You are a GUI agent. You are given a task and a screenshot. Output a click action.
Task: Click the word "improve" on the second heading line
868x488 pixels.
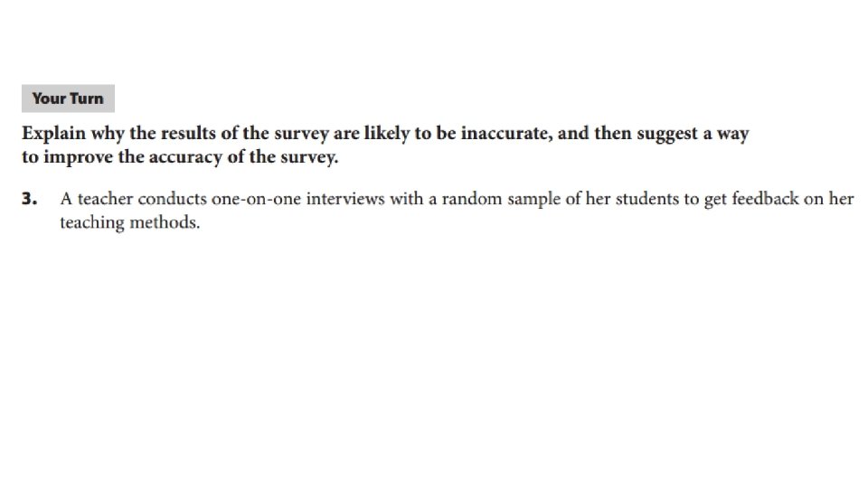78,157
